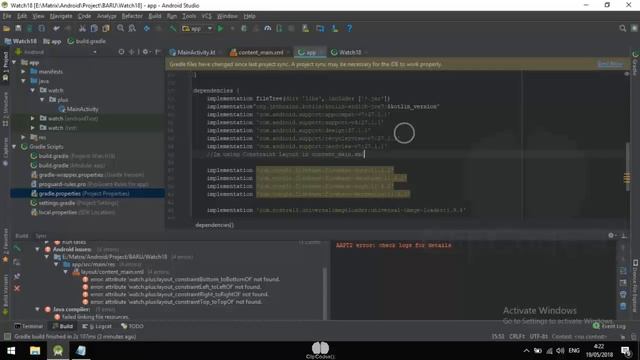Click the Build tool window button
This screenshot has height=360, width=640.
(x=62, y=326)
